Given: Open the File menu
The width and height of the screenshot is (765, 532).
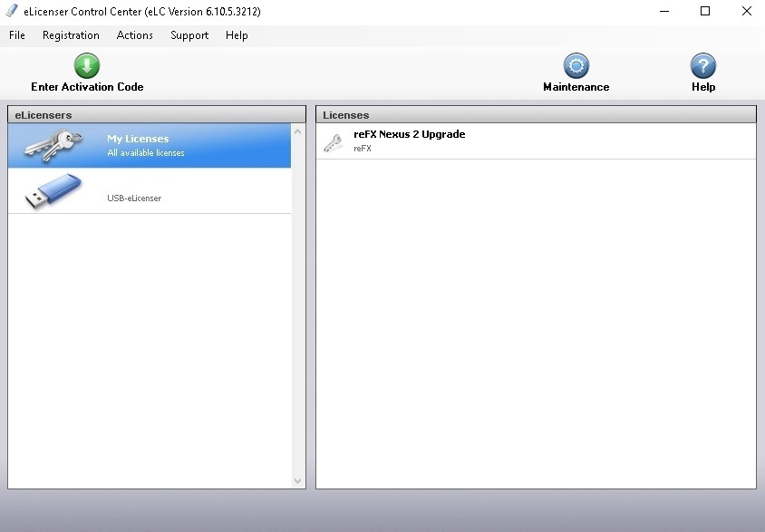Looking at the screenshot, I should (x=17, y=35).
